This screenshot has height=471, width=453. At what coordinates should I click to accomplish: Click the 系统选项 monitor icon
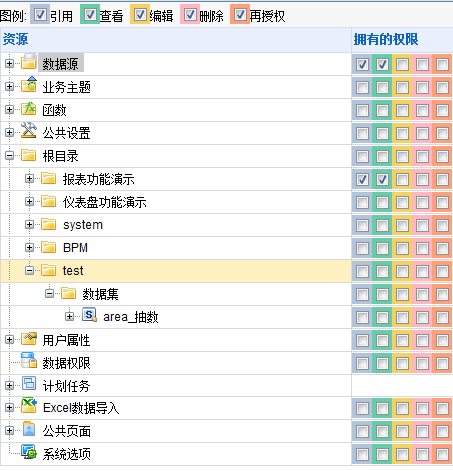(29, 452)
